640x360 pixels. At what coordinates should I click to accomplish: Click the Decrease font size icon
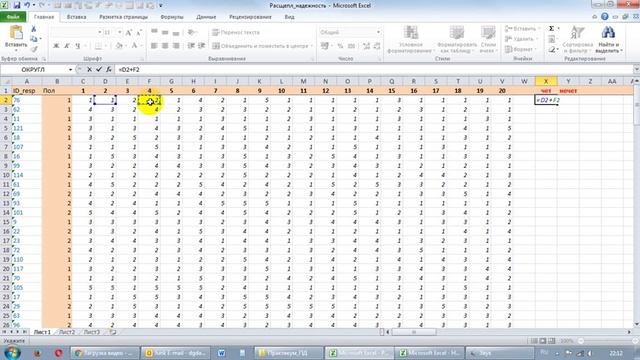click(x=139, y=32)
